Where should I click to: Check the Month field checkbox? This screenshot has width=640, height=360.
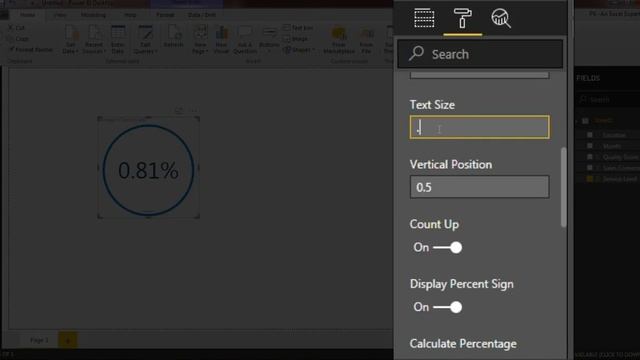(x=590, y=146)
